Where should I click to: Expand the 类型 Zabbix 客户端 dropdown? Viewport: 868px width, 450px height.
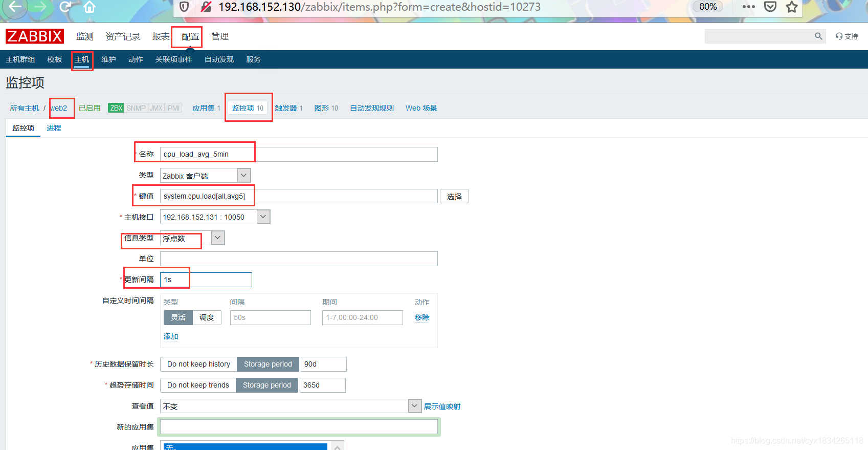click(x=205, y=176)
